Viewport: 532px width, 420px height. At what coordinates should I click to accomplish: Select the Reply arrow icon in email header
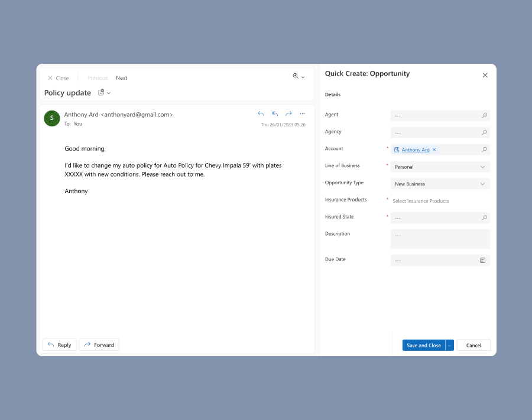click(261, 113)
